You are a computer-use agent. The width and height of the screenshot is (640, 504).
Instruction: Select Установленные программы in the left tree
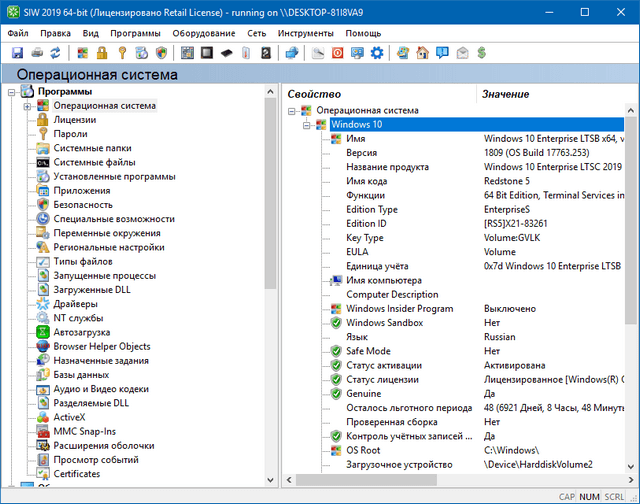tap(114, 176)
